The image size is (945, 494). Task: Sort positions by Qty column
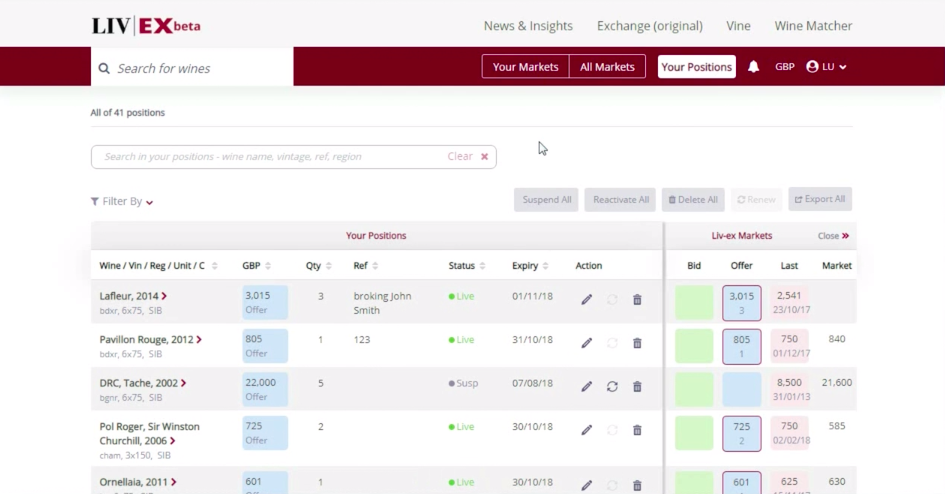328,266
